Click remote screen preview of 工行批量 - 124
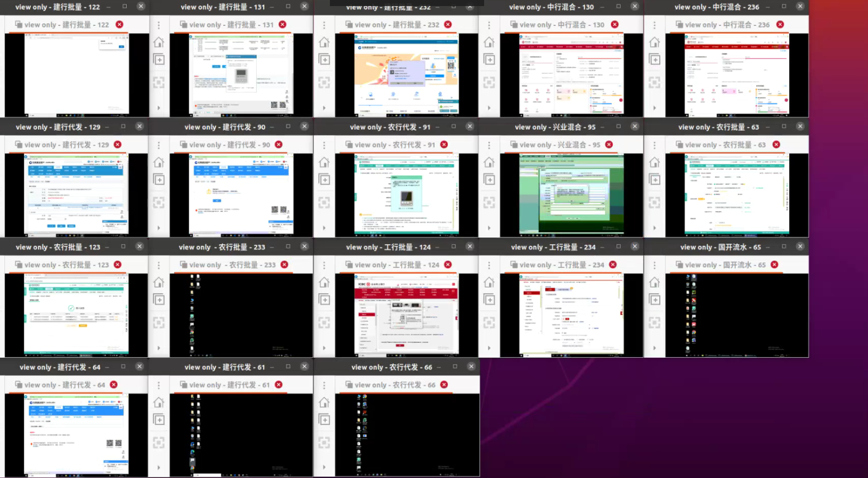The image size is (868, 478). [406, 315]
